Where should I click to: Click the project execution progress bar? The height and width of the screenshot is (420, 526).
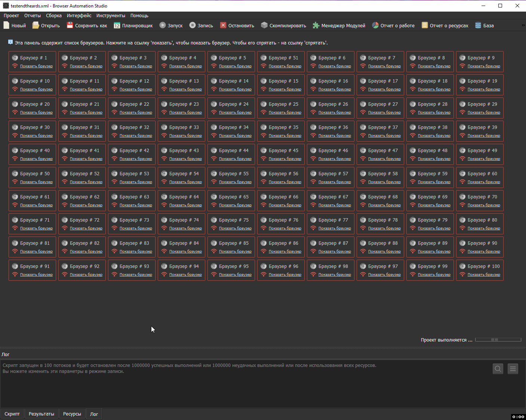coord(498,340)
